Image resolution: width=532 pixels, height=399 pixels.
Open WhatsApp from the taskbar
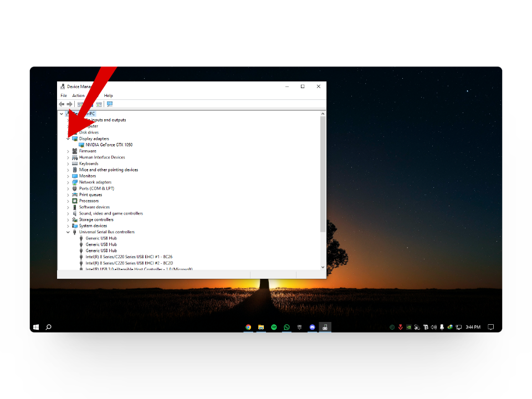pyautogui.click(x=287, y=327)
